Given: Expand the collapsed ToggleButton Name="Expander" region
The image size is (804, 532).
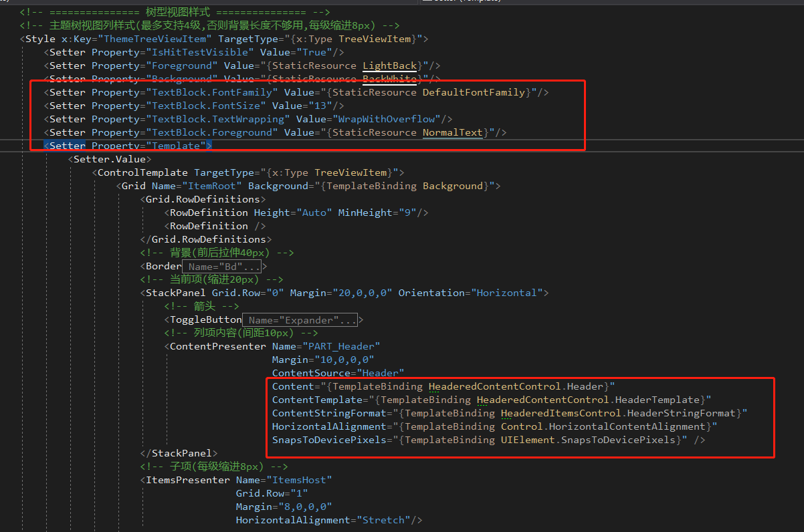Looking at the screenshot, I should (300, 319).
